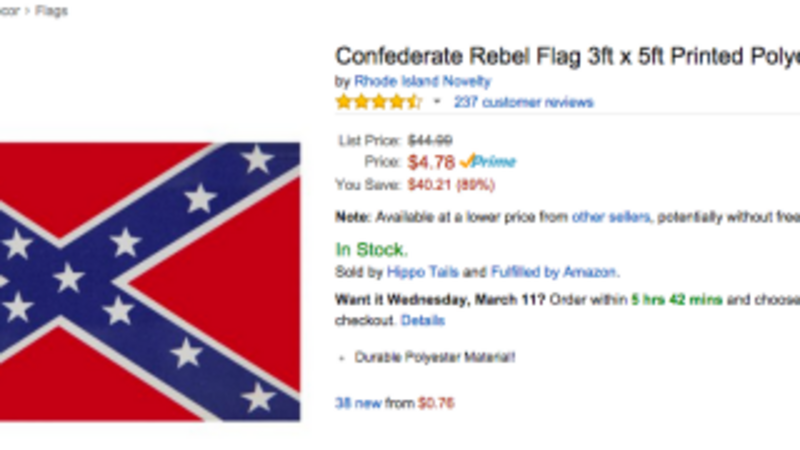The image size is (800, 450).
Task: Open the Rhode Island Novelty brand link
Action: (x=423, y=81)
